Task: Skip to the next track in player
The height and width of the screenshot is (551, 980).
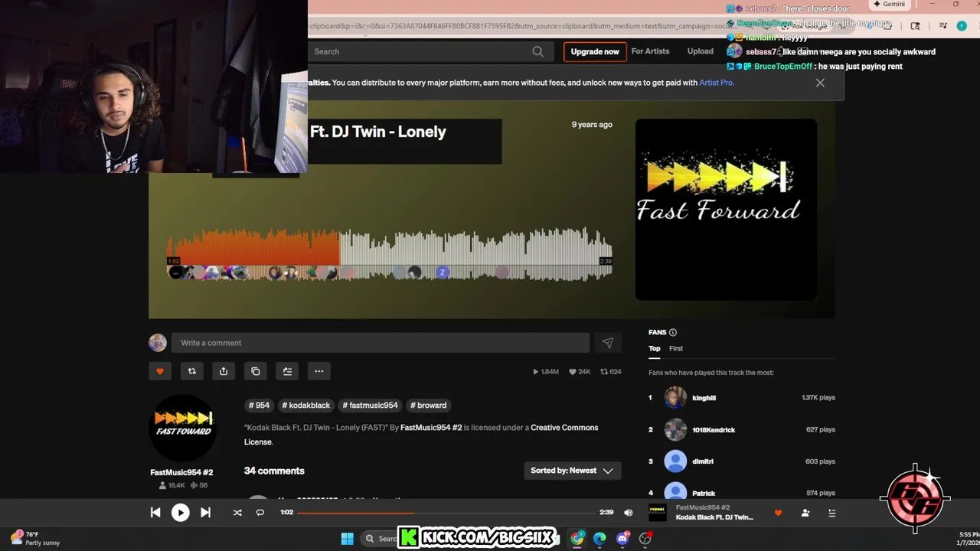Action: point(205,513)
